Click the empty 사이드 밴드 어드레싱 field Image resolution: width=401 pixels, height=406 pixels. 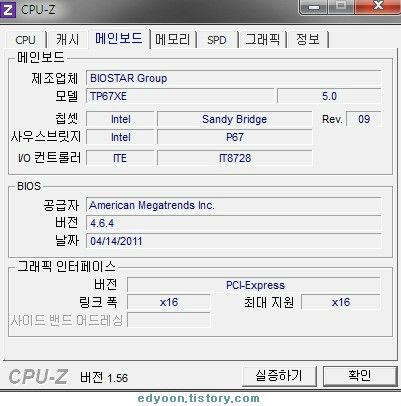(x=169, y=320)
